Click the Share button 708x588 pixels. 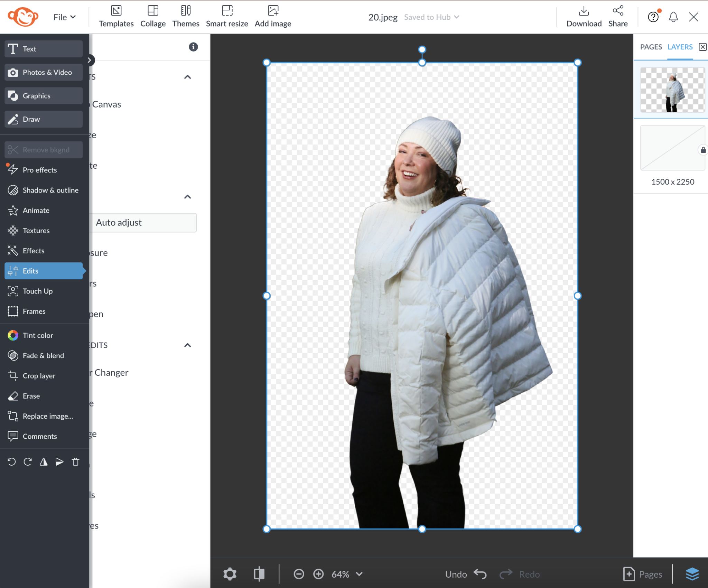[617, 16]
